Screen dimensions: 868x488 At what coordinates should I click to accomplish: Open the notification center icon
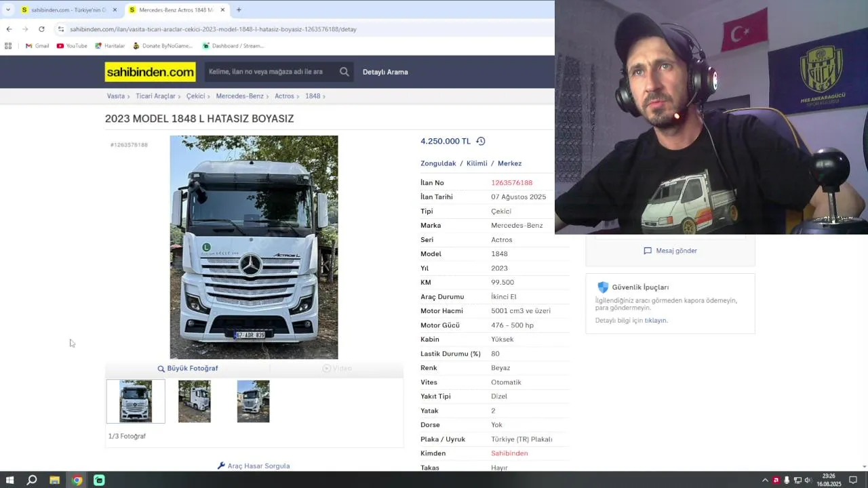[853, 480]
